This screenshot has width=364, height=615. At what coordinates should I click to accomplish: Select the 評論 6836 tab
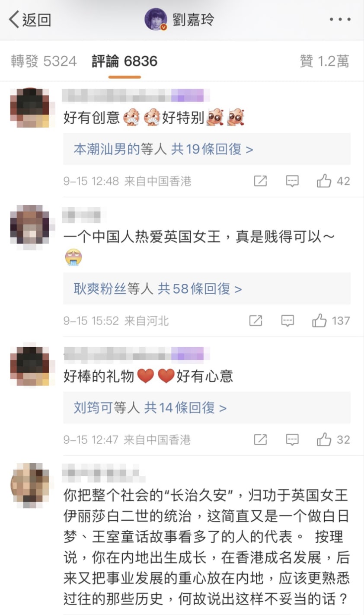125,61
